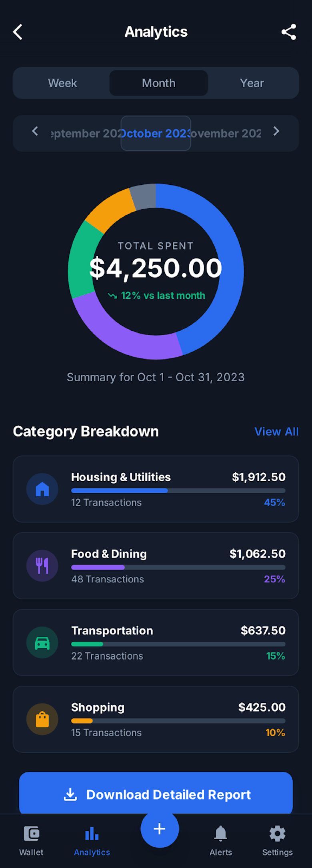Click the View All link
Image resolution: width=312 pixels, height=868 pixels.
point(276,432)
